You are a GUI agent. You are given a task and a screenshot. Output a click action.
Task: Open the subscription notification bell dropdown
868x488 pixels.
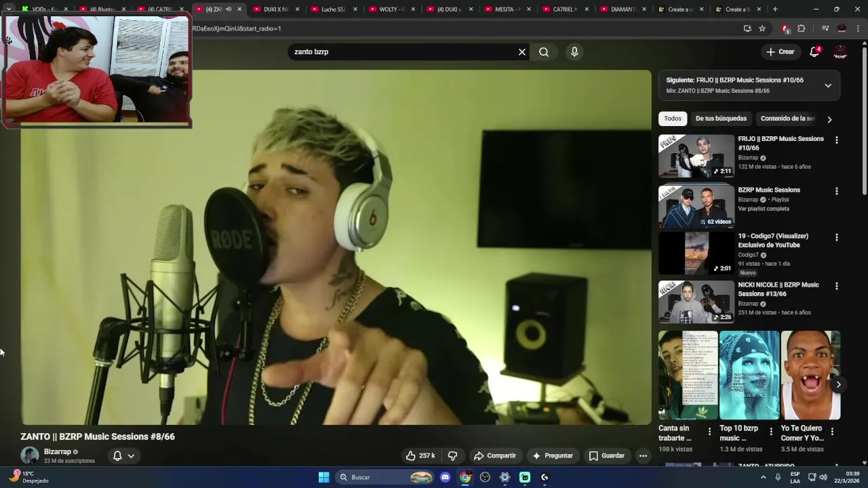click(x=124, y=456)
